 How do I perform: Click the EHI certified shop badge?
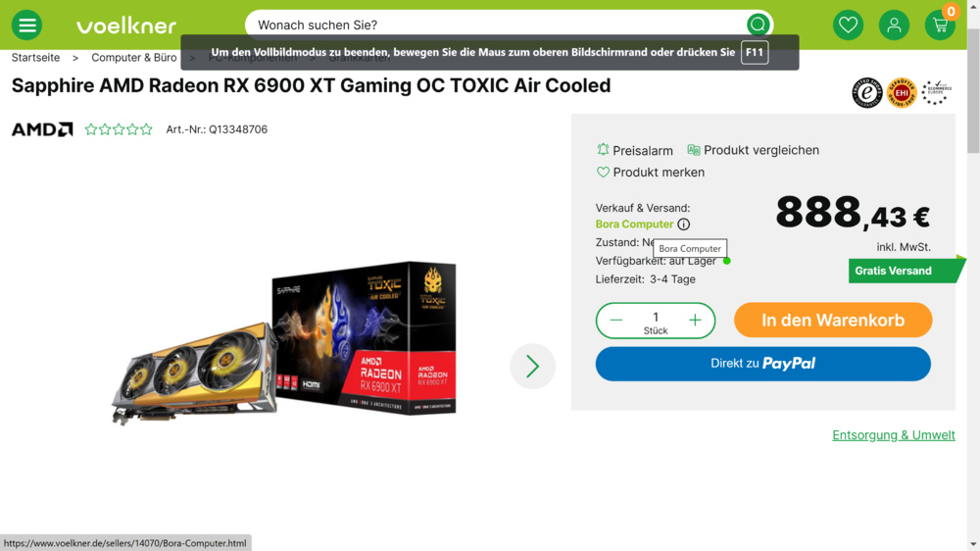[x=902, y=92]
